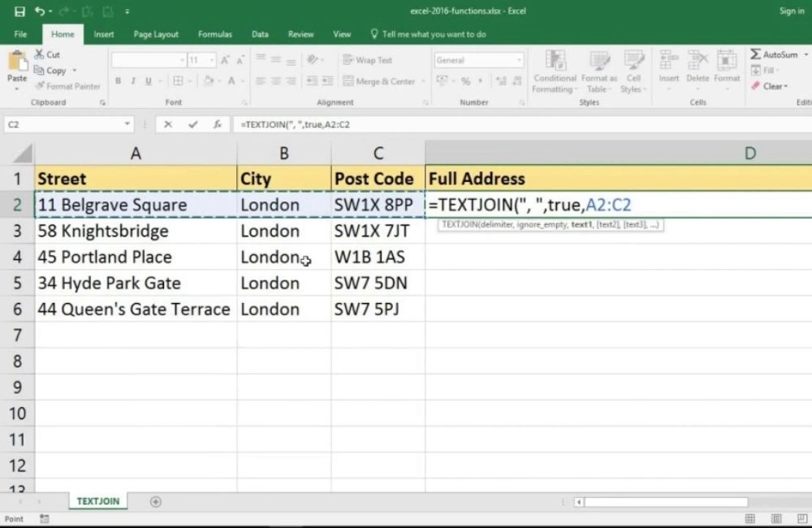Expand the Name Box dropdown arrow

(127, 124)
